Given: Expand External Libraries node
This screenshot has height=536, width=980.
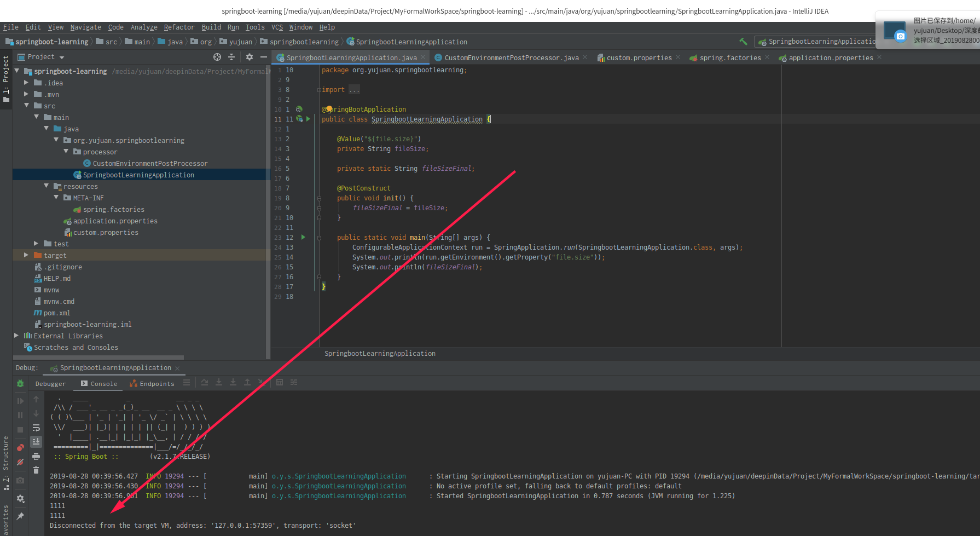Looking at the screenshot, I should point(16,336).
